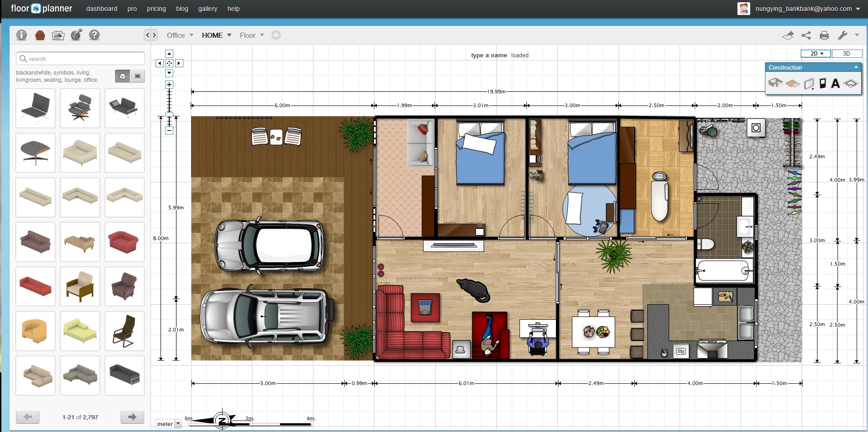868x432 pixels.
Task: Open the 2D view dropdown
Action: point(816,54)
